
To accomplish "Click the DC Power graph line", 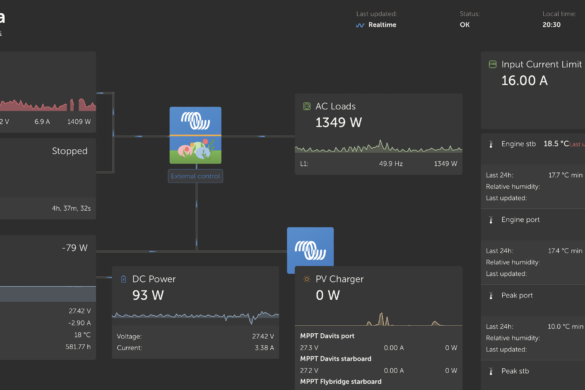I will pos(195,317).
